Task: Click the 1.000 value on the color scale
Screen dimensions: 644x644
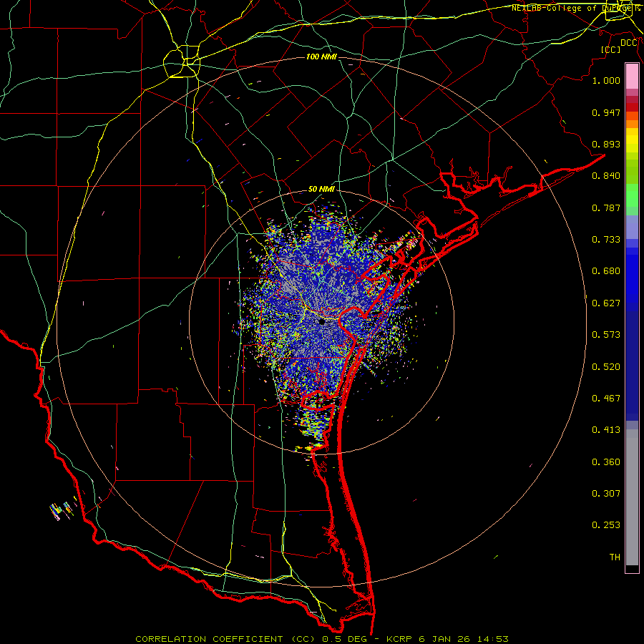Action: click(606, 80)
